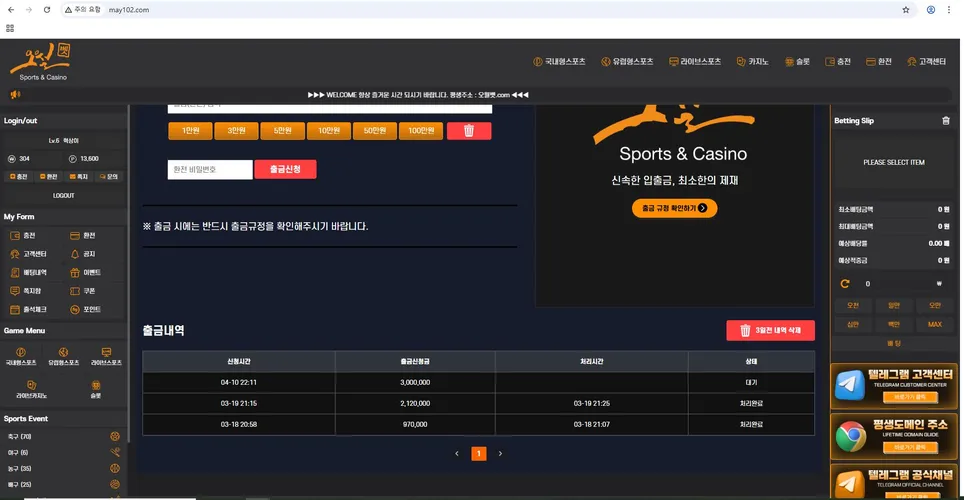Open 유럽형스포츠 in the Game Menu
Screen dimensions: 964x500
click(63, 356)
